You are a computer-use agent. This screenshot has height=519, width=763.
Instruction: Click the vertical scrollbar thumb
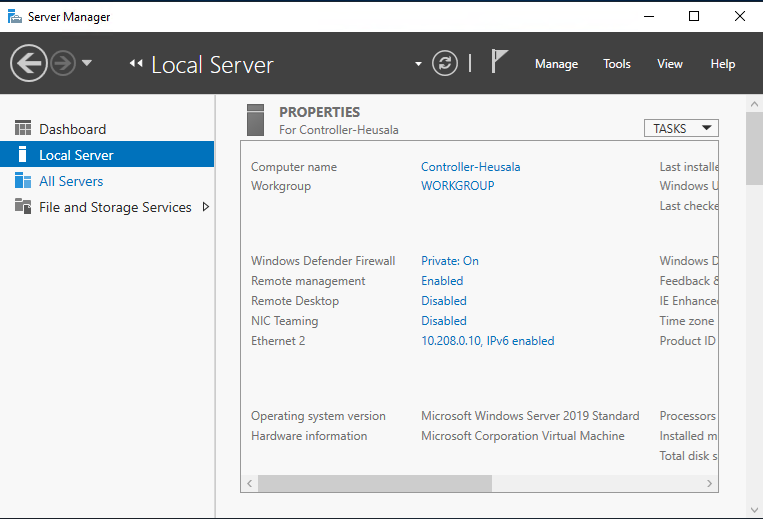click(754, 149)
